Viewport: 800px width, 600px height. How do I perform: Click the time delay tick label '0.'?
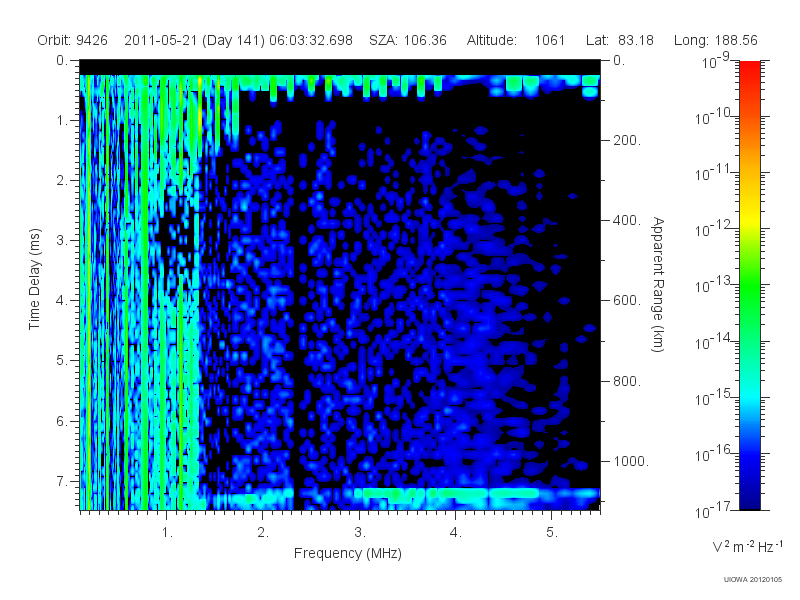point(62,61)
